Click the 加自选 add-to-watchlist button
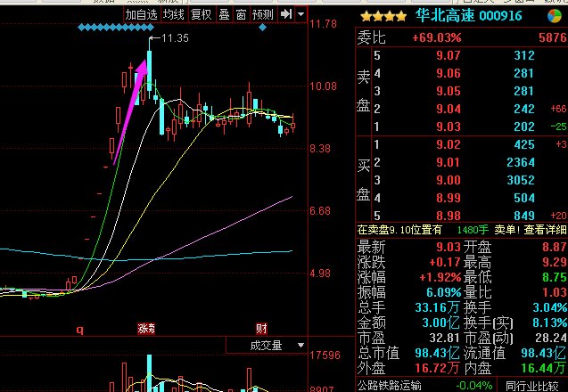 point(140,14)
